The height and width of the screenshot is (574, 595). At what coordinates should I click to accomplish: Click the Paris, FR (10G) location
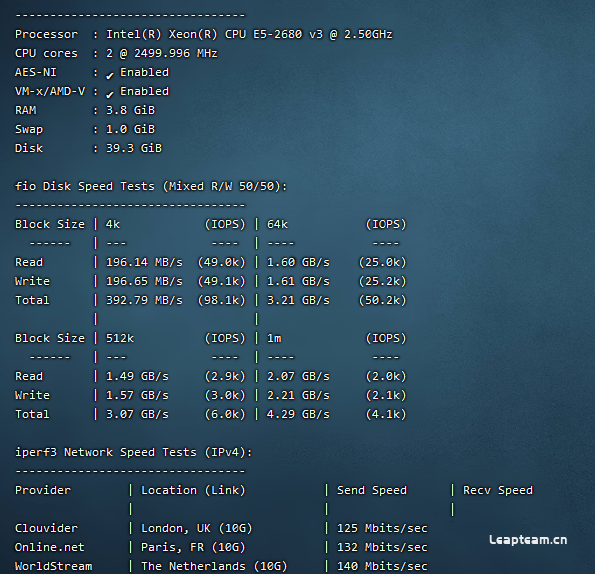coord(193,547)
